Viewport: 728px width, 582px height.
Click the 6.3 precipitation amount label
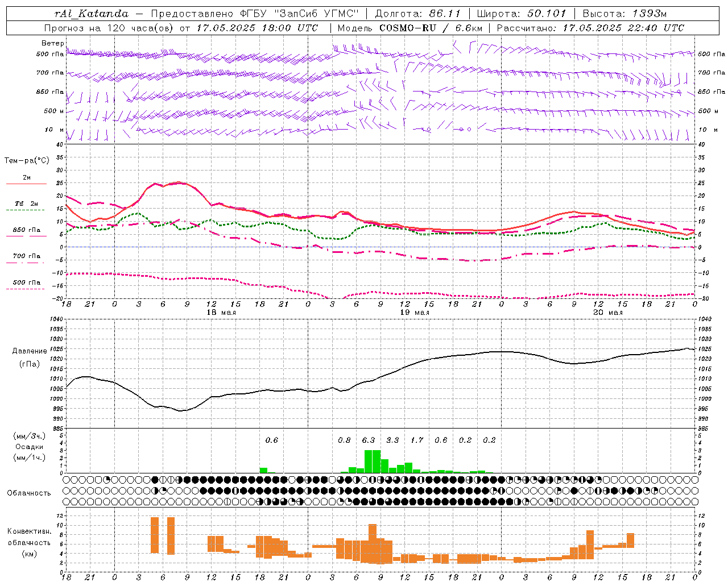point(369,440)
